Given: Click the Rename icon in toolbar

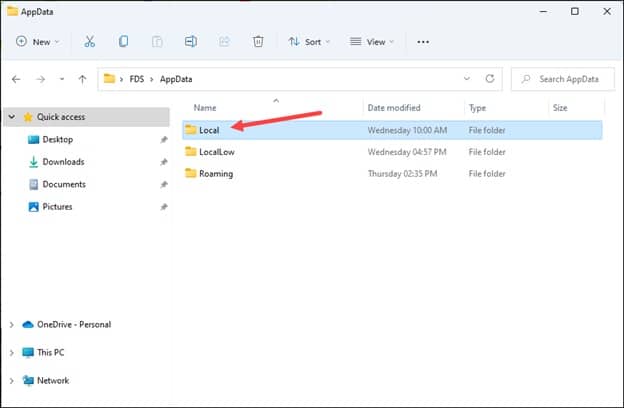Looking at the screenshot, I should point(190,42).
